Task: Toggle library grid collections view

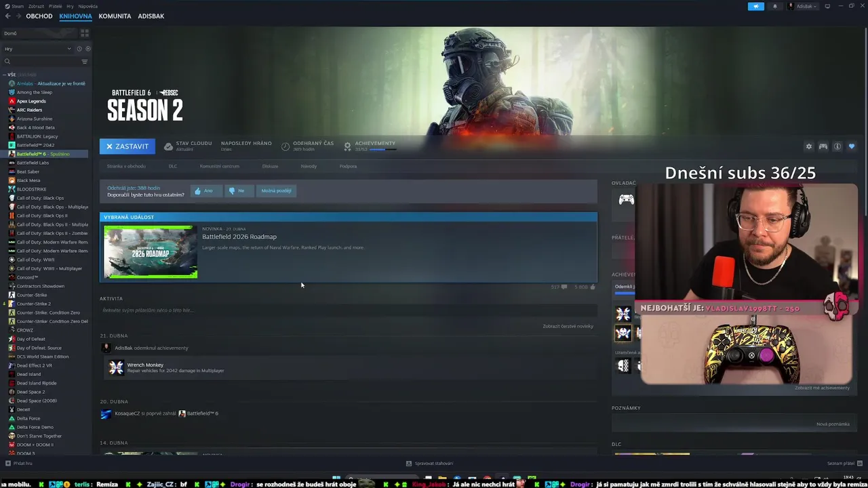Action: pos(85,33)
